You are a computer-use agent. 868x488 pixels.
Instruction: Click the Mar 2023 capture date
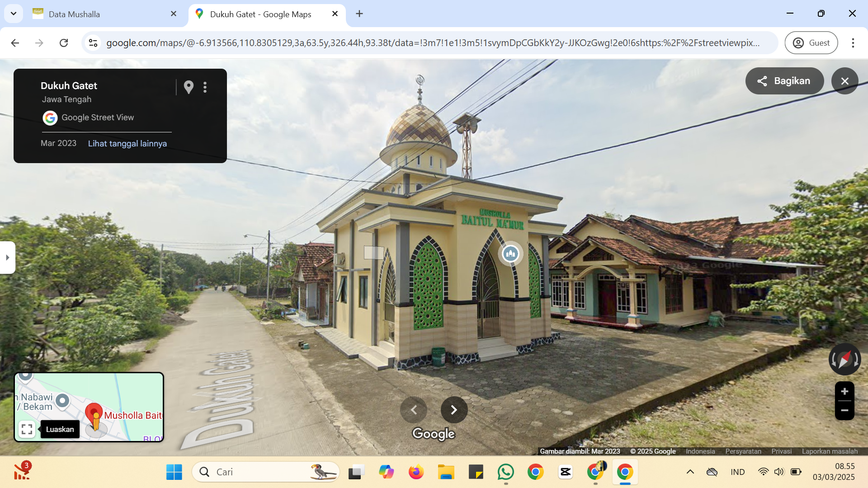tap(58, 143)
